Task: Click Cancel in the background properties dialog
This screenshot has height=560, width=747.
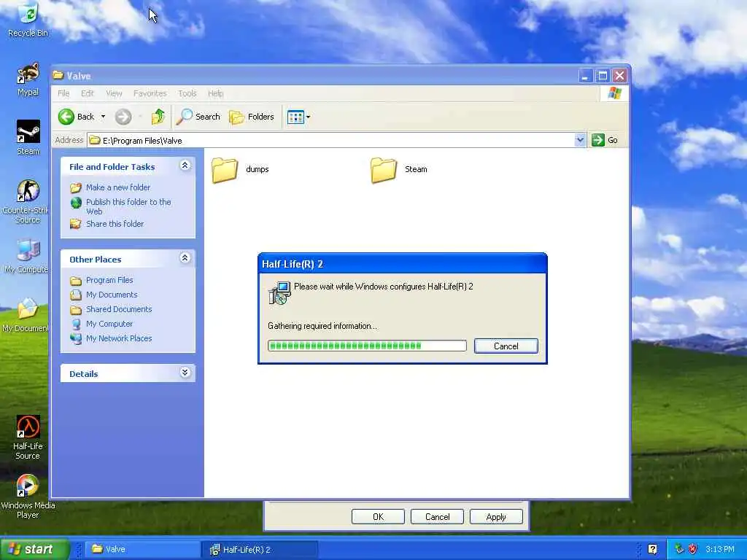Action: [438, 517]
